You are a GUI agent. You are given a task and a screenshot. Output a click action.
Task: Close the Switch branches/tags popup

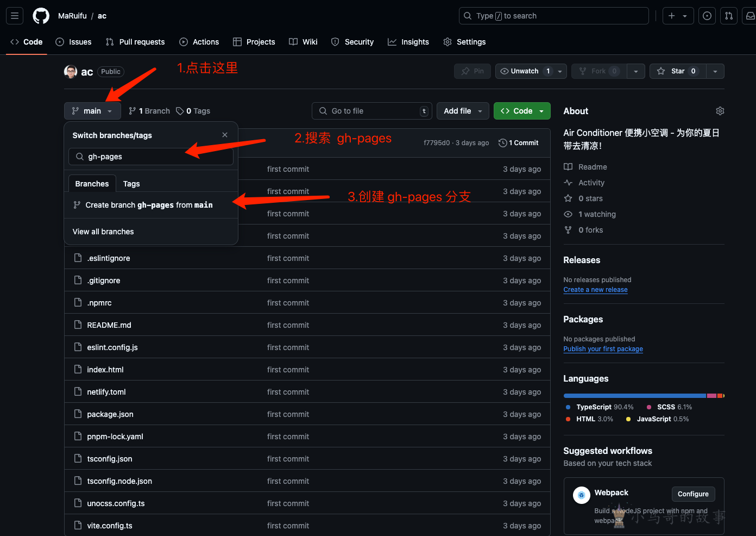(x=225, y=135)
